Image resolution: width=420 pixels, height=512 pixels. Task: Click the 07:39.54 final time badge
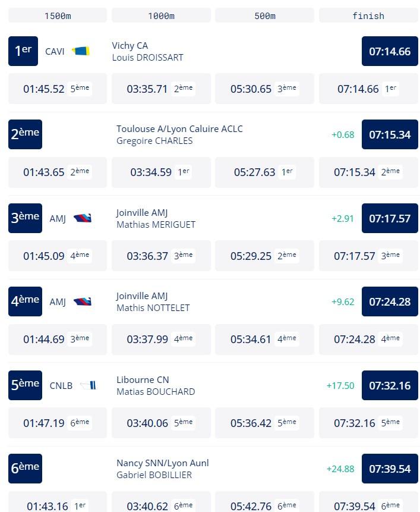pos(390,469)
